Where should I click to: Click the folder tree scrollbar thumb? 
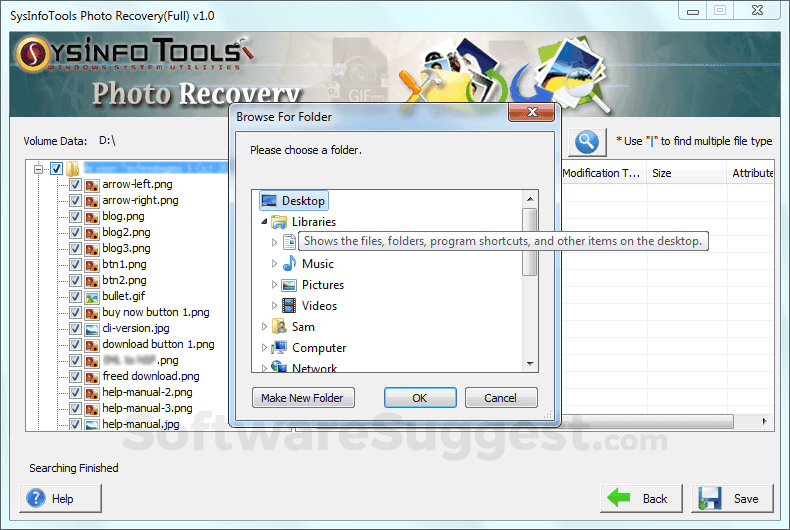[x=530, y=242]
